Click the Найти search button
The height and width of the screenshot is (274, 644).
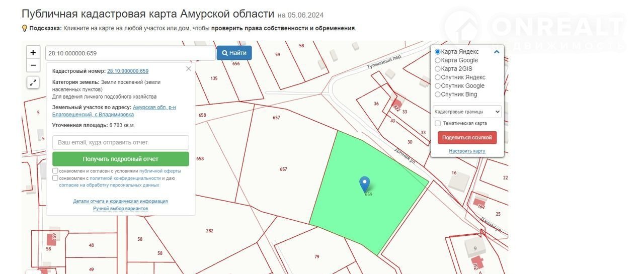coord(234,53)
